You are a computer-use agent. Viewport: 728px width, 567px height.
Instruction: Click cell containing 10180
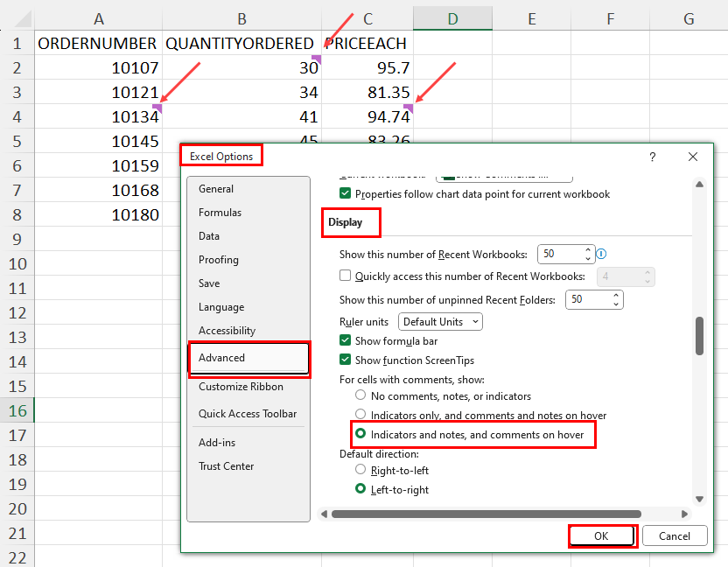(x=98, y=214)
